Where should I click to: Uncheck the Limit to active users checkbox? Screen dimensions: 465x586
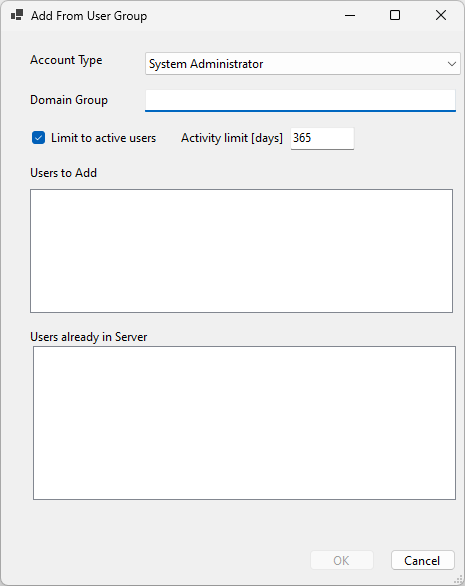click(x=39, y=138)
